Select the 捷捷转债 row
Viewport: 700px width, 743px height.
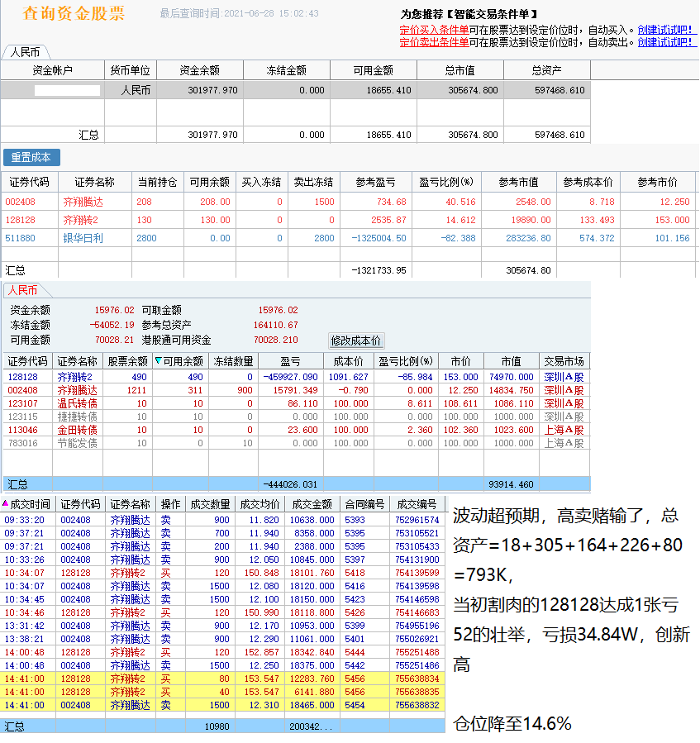[296, 417]
